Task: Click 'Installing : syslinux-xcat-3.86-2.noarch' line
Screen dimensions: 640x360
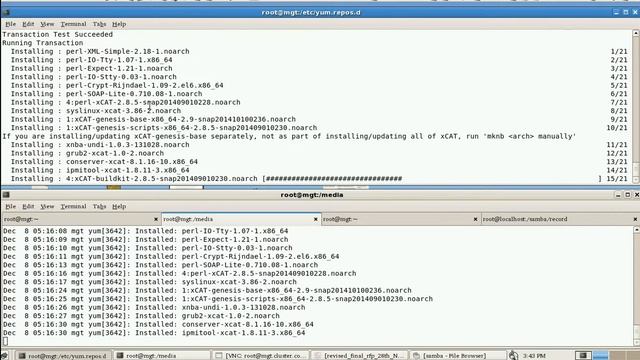Action: tap(96, 111)
